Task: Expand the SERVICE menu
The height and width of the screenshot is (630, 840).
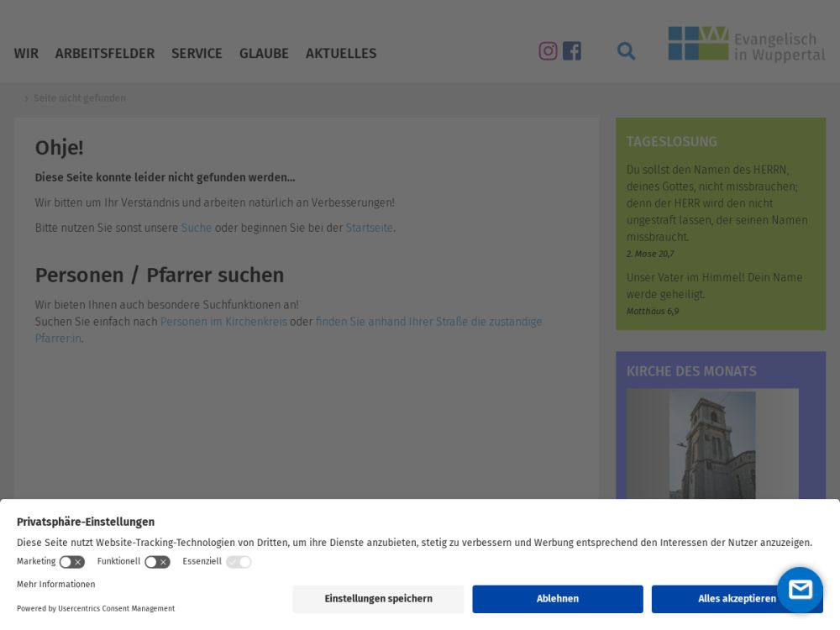Action: pos(197,54)
